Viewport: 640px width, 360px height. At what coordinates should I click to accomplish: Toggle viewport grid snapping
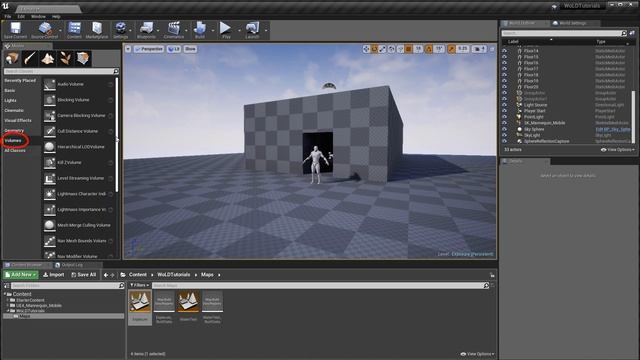point(409,49)
